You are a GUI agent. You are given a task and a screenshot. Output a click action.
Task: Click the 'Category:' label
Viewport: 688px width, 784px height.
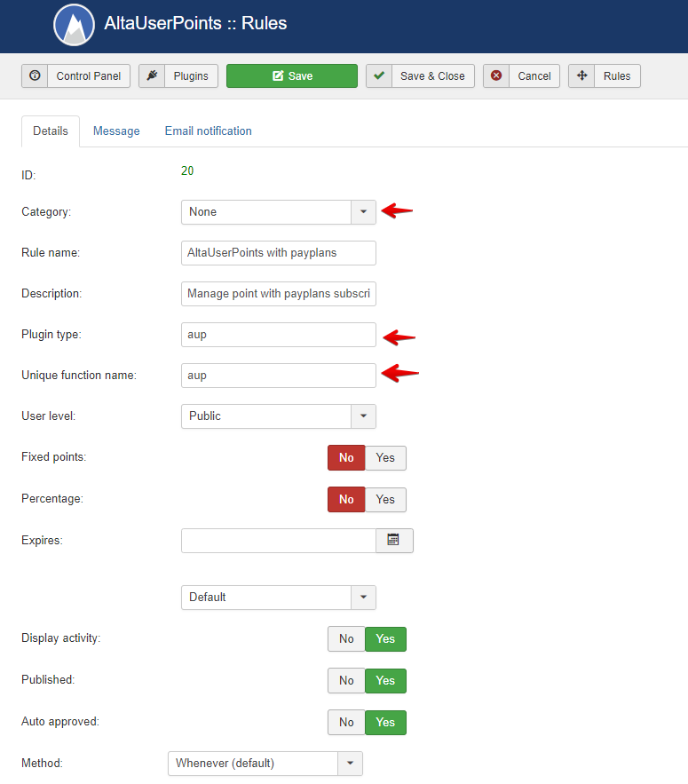click(x=46, y=212)
